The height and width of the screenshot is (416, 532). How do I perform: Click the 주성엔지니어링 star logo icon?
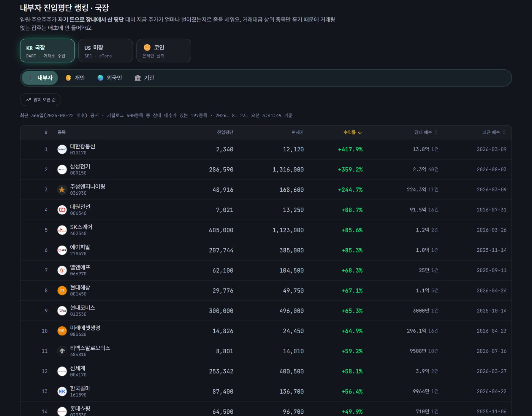[x=62, y=190]
